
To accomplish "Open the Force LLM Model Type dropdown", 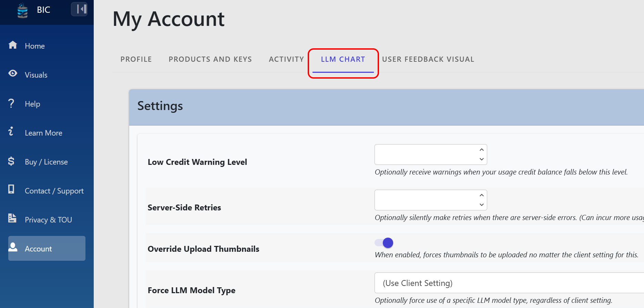I will pos(509,283).
